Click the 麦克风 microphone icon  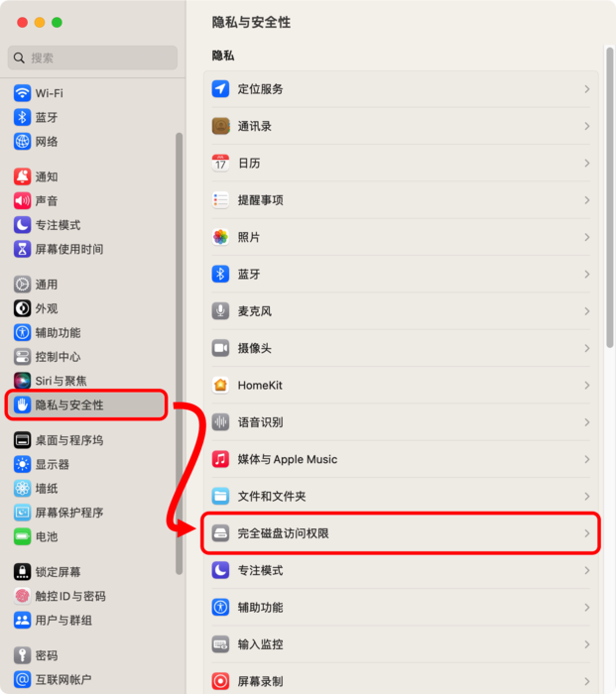tap(220, 311)
